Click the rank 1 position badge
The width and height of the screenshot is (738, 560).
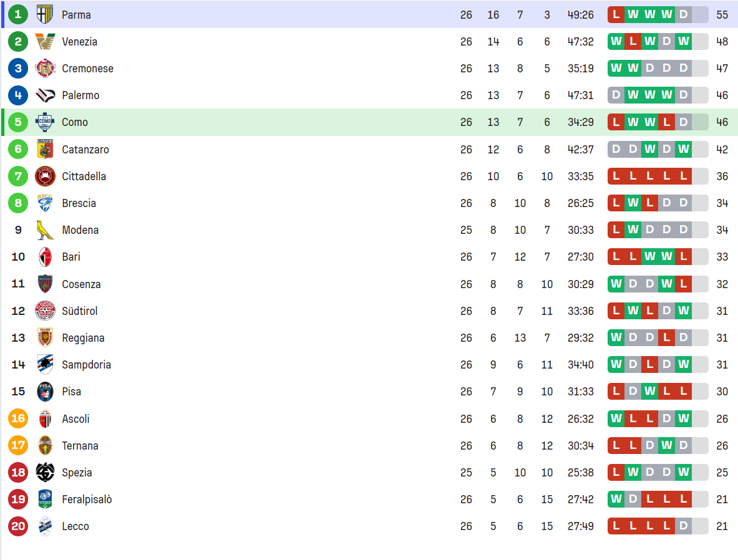(18, 14)
